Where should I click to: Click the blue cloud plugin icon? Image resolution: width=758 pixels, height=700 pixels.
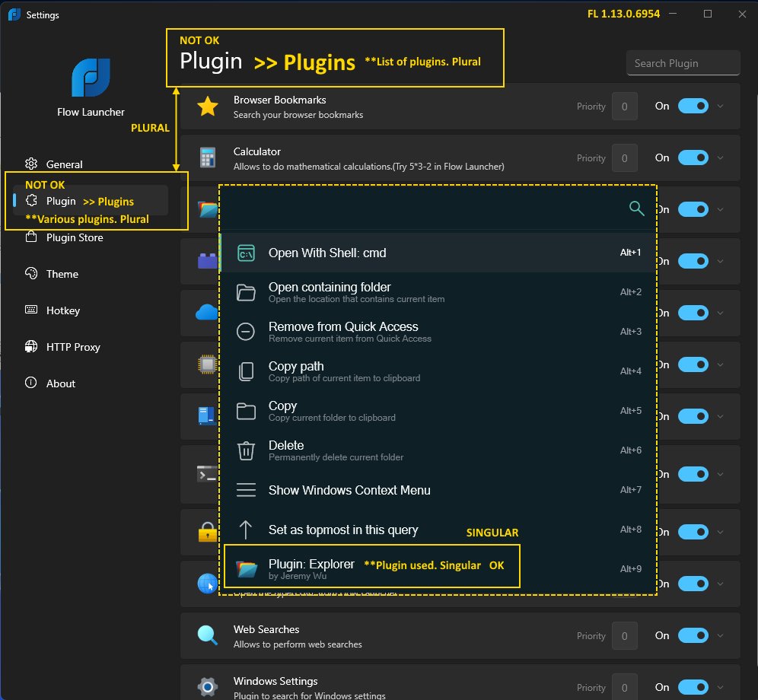coord(207,313)
